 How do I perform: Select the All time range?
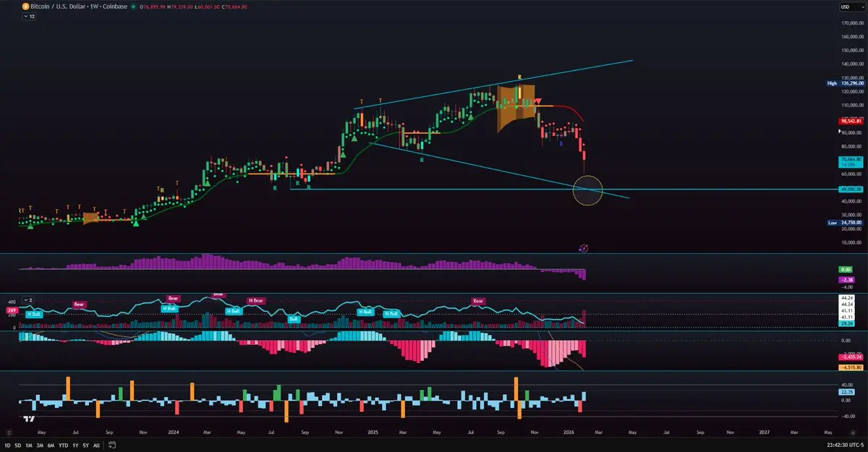96,446
